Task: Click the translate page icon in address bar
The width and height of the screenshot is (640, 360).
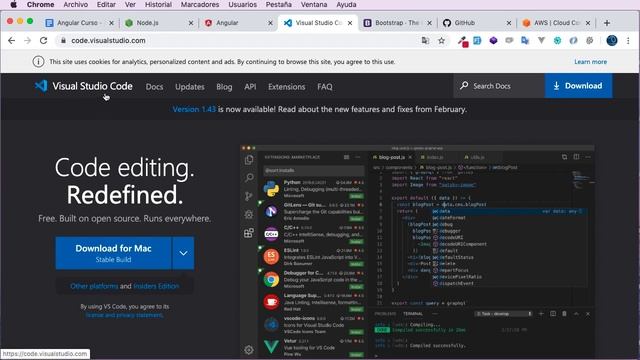Action: [x=425, y=40]
